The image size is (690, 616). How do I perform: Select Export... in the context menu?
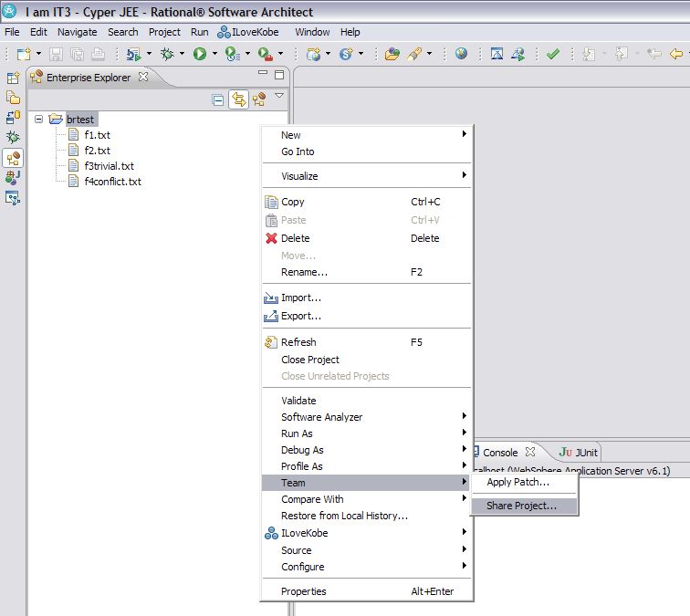367,316
